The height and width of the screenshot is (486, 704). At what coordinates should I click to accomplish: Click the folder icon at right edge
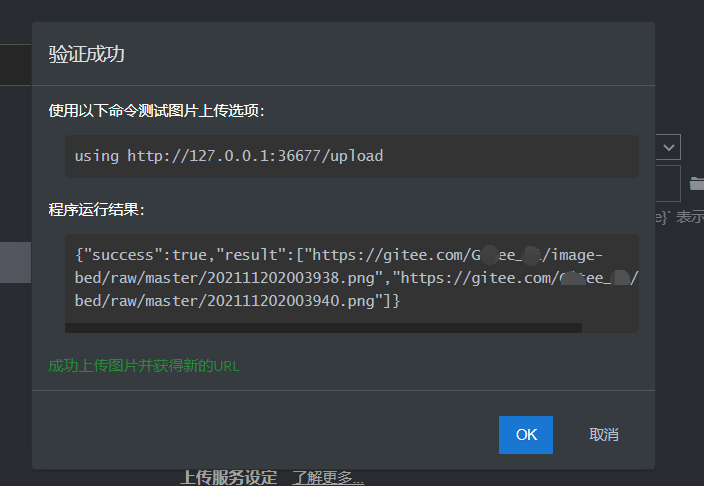click(697, 183)
